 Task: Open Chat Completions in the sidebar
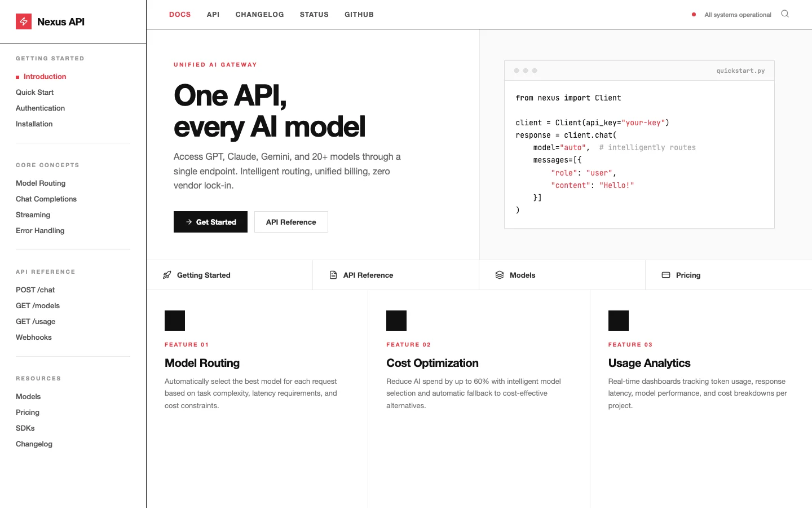click(46, 199)
